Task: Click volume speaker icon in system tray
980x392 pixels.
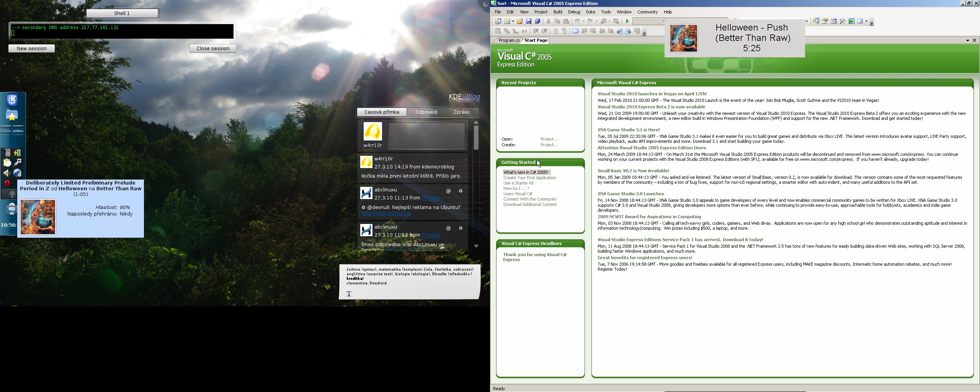Action: click(x=7, y=173)
